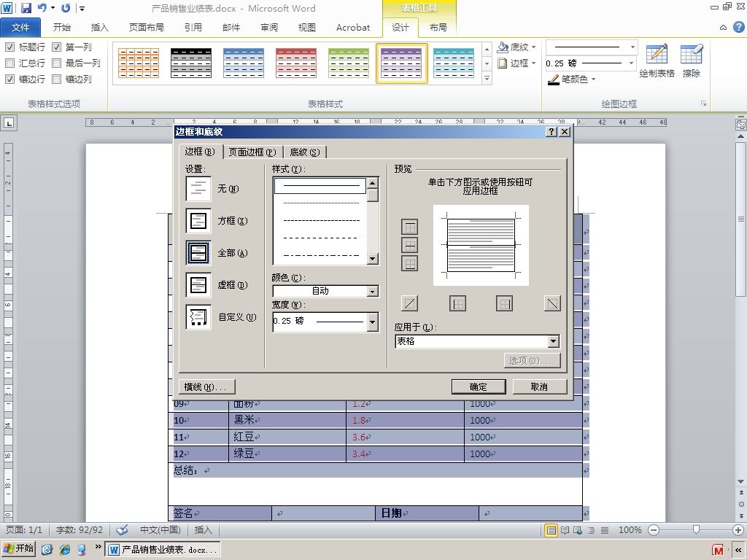747x560 pixels.
Task: Toggle the top border button in preview
Action: point(410,227)
